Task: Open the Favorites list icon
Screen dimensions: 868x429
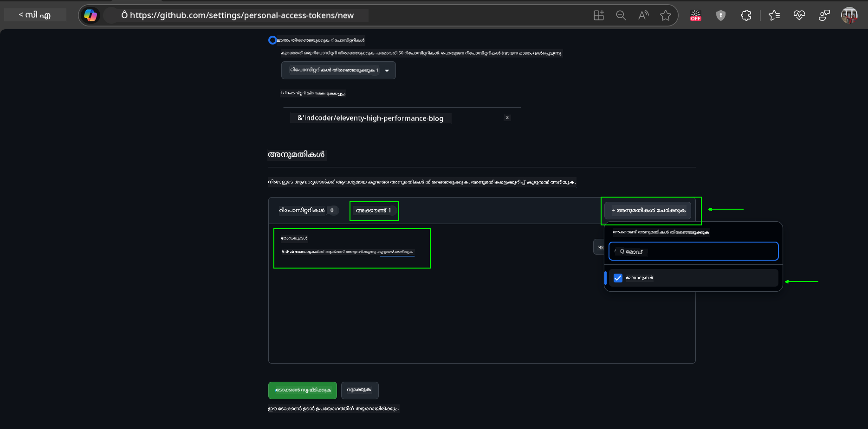Action: click(774, 15)
